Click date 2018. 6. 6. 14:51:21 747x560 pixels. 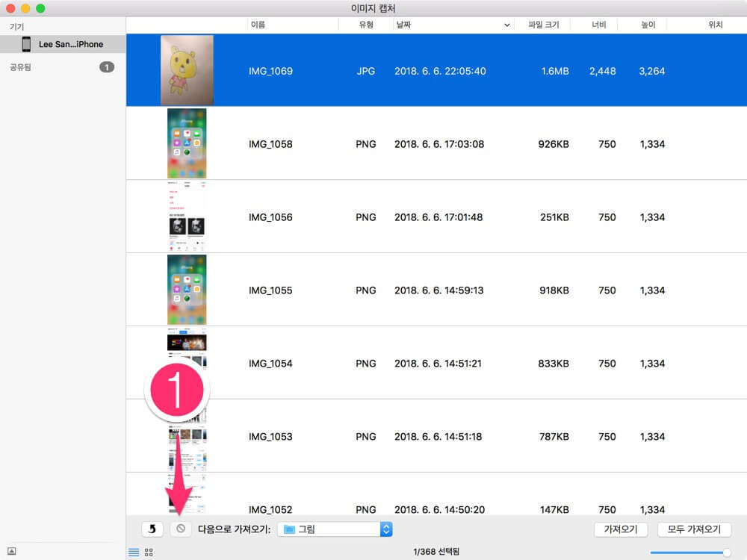438,364
